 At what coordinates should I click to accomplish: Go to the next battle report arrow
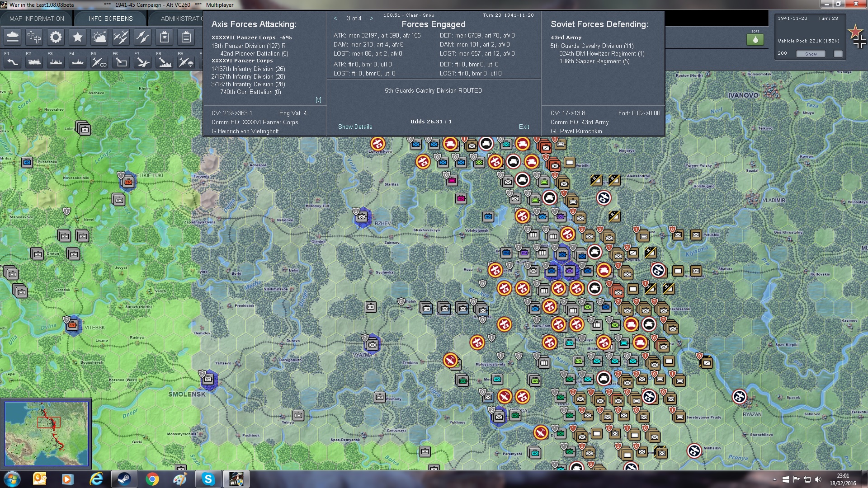(372, 19)
